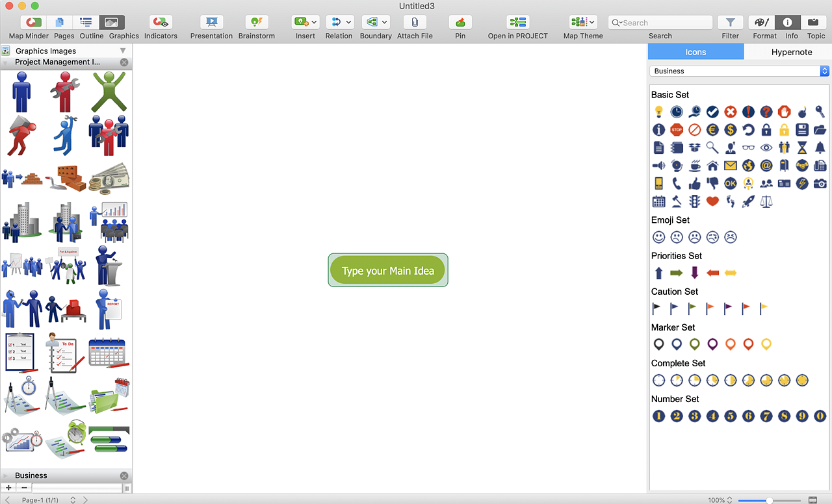Toggle the Outline view button
Screen dimensions: 832x504
pyautogui.click(x=86, y=22)
